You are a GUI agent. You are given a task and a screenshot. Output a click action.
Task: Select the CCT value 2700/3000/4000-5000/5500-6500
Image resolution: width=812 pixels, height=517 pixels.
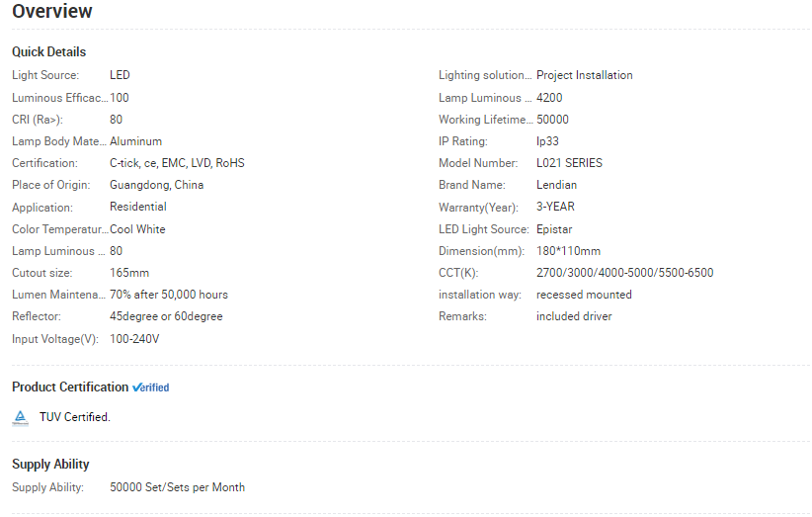[x=624, y=273]
